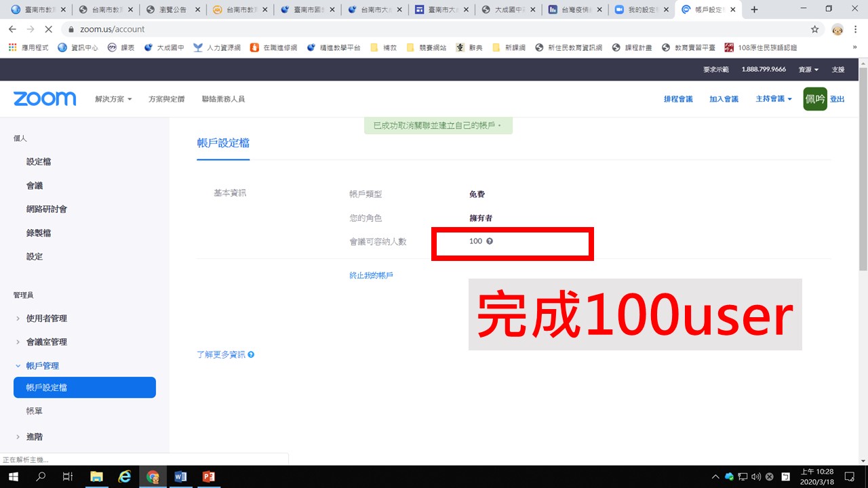Open PowerPoint from the taskbar

coord(209,476)
